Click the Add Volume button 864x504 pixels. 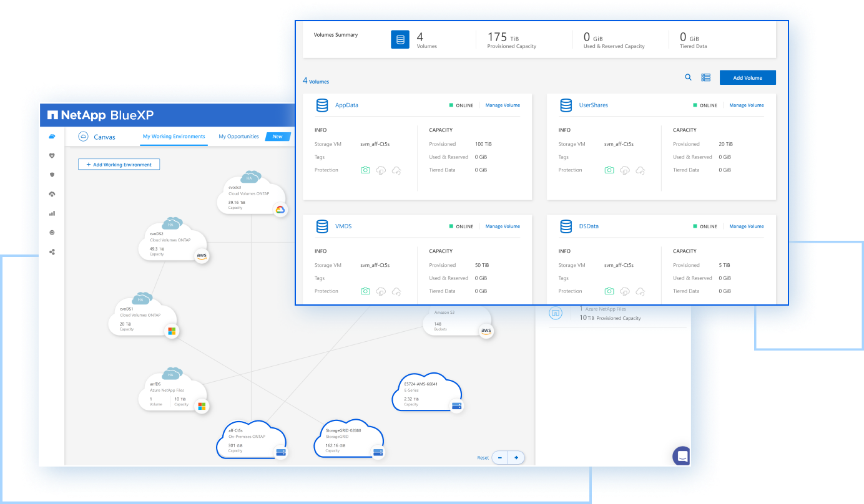(747, 77)
